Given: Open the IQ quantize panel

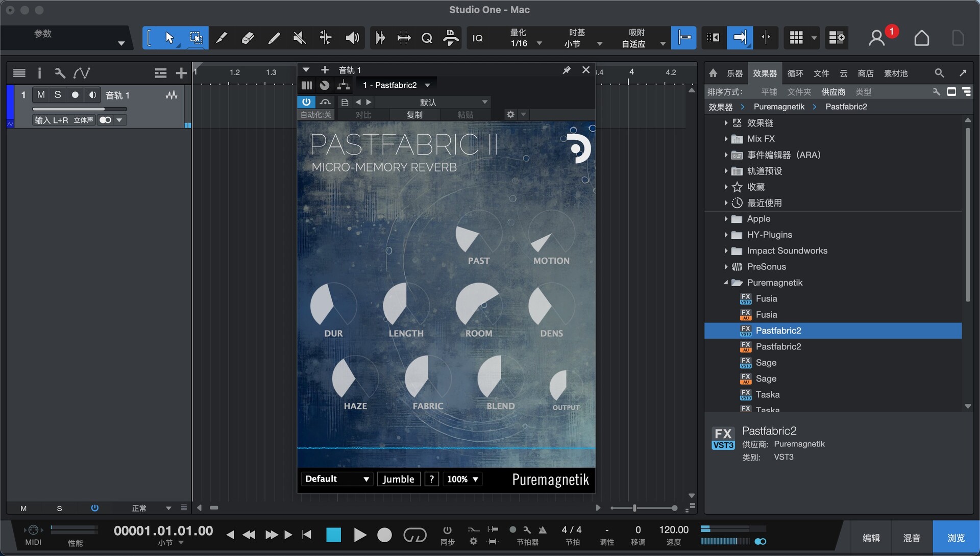Looking at the screenshot, I should point(477,38).
